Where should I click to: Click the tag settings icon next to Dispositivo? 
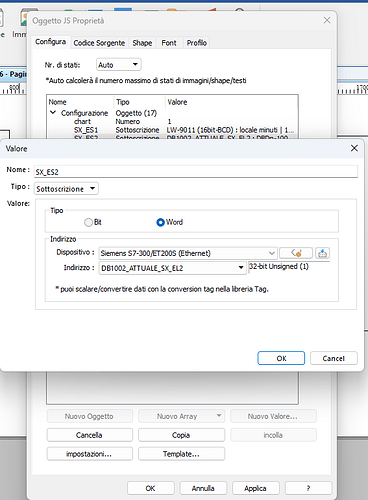coord(296,253)
